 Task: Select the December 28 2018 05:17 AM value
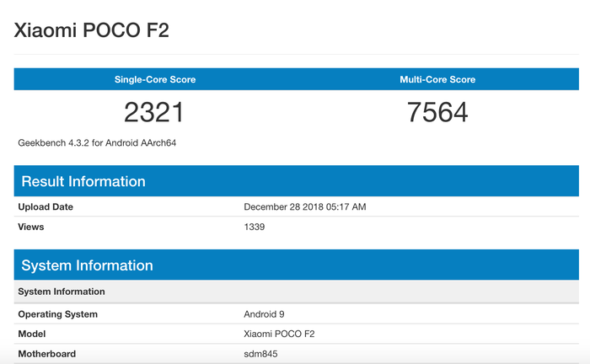click(305, 206)
